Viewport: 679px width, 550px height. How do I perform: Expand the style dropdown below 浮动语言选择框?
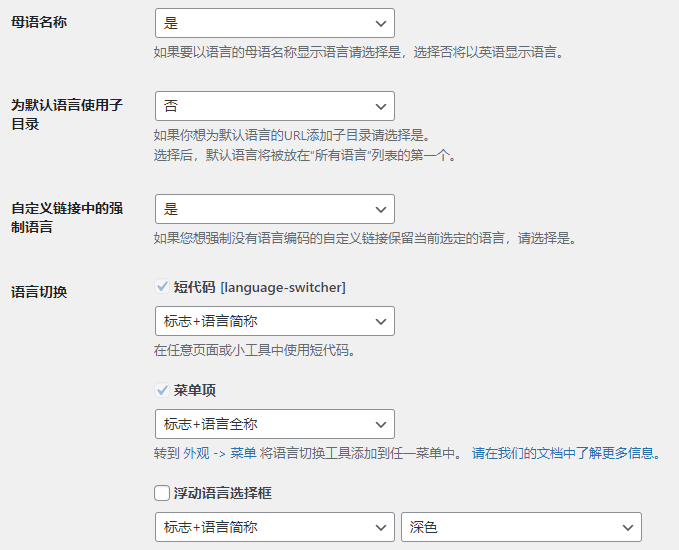pos(274,527)
